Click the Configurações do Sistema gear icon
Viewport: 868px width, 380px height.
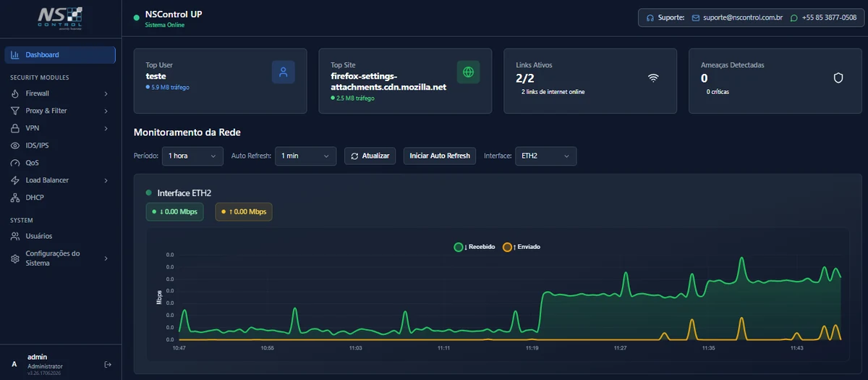[x=15, y=258]
